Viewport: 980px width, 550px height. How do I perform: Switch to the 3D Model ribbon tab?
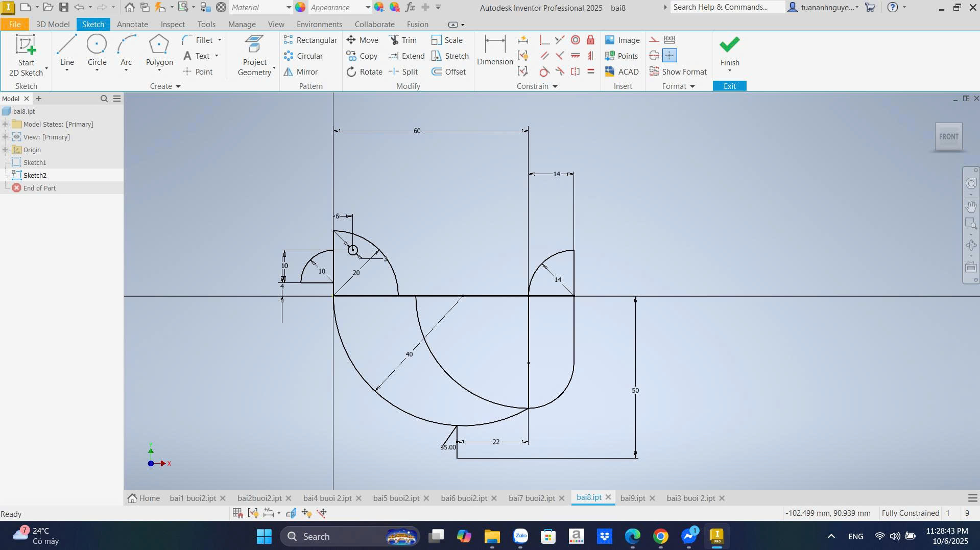pos(53,25)
